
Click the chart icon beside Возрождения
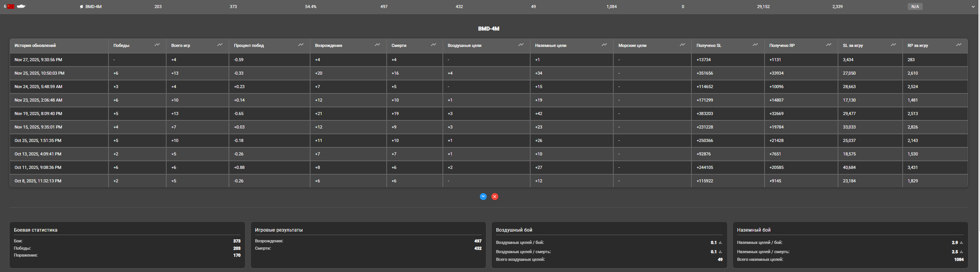click(377, 45)
